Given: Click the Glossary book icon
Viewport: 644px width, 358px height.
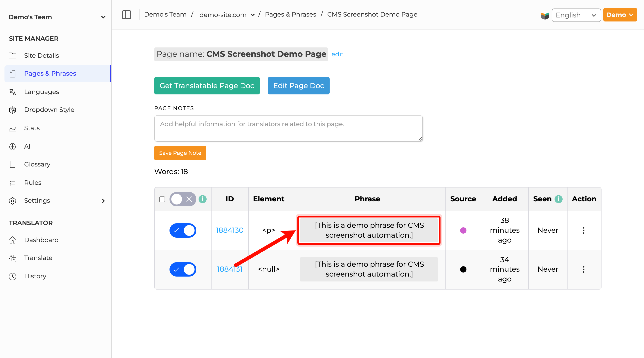Looking at the screenshot, I should [13, 164].
